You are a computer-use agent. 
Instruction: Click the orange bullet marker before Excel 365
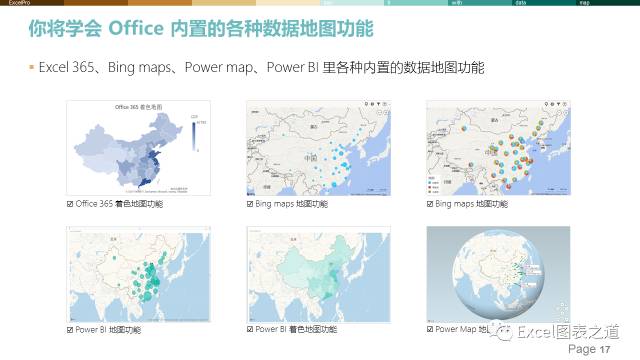coord(31,67)
